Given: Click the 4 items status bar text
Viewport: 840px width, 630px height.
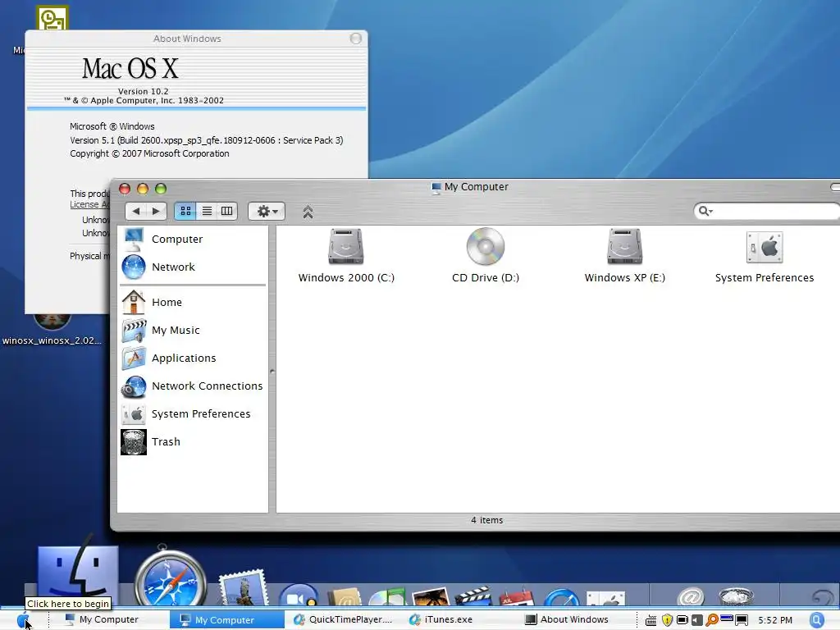Looking at the screenshot, I should pyautogui.click(x=487, y=520).
